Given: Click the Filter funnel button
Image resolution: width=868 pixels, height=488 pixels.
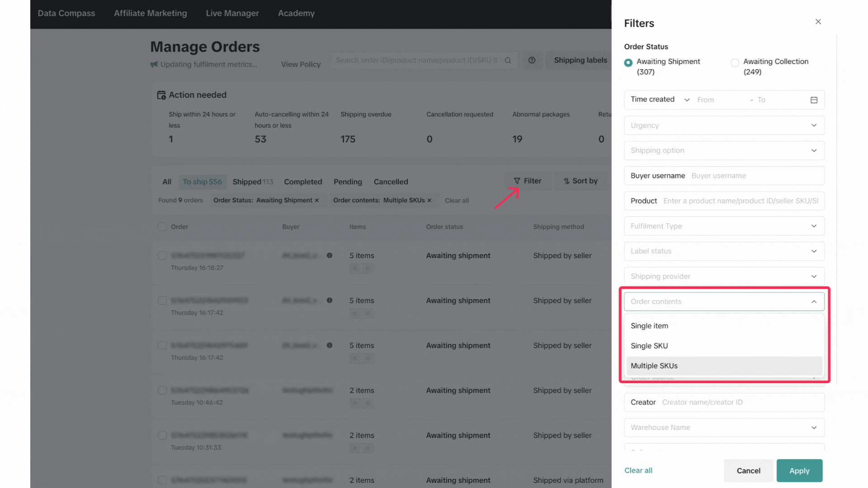Looking at the screenshot, I should tap(528, 181).
